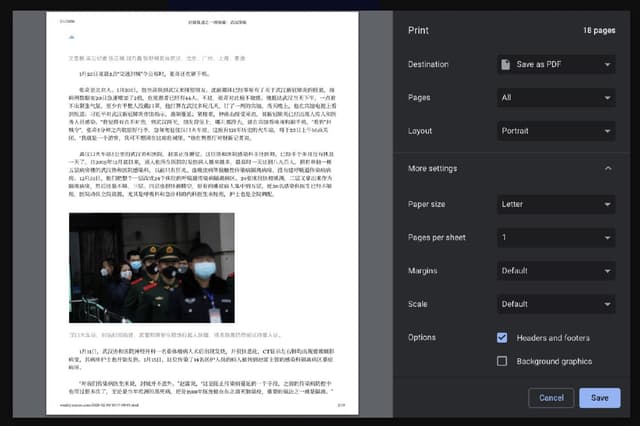
Task: Click the Print dialog title
Action: [x=418, y=31]
